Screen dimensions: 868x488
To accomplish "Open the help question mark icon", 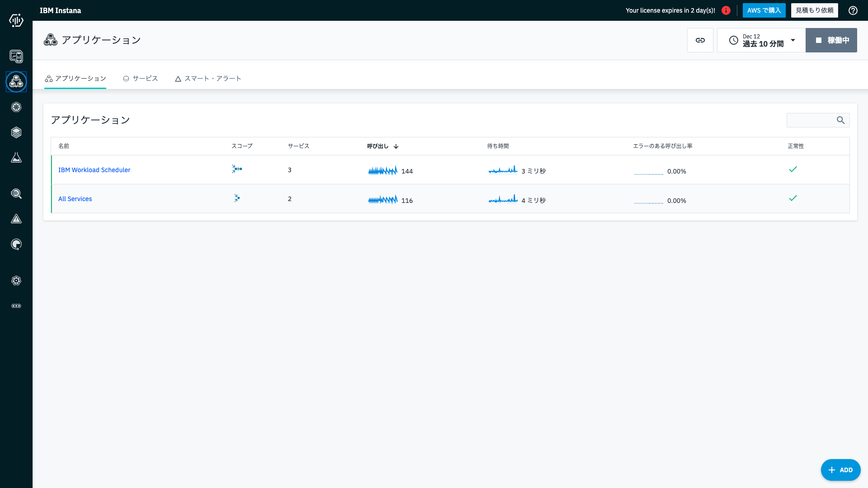I will 853,10.
